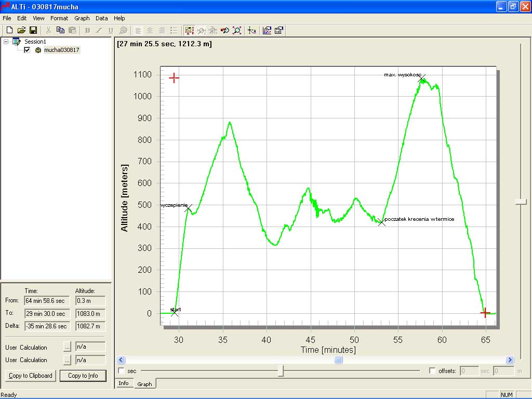
Task: Click the New document toolbar icon
Action: coord(9,31)
